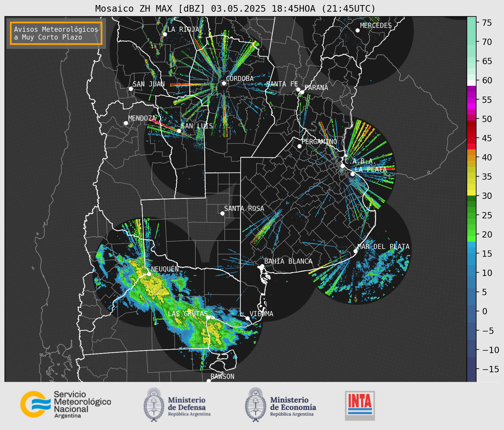Click the Servicio Meteorológico Nacional logo
Image resolution: width=504 pixels, height=430 pixels.
click(66, 404)
